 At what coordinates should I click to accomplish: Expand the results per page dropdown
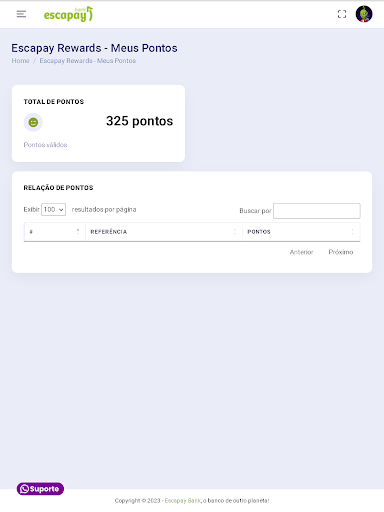(53, 210)
